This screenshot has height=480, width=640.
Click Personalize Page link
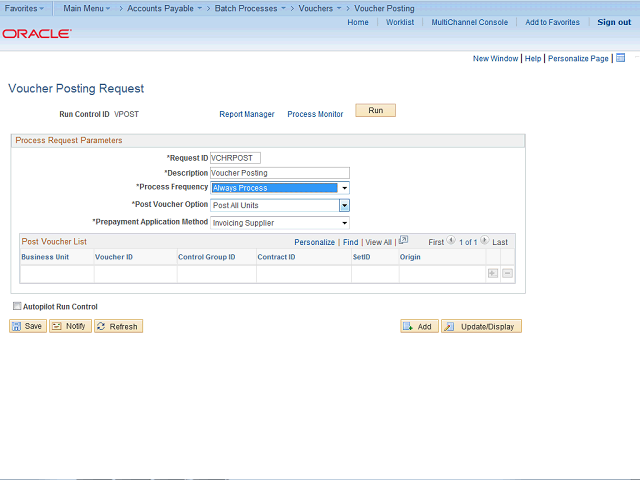578,58
